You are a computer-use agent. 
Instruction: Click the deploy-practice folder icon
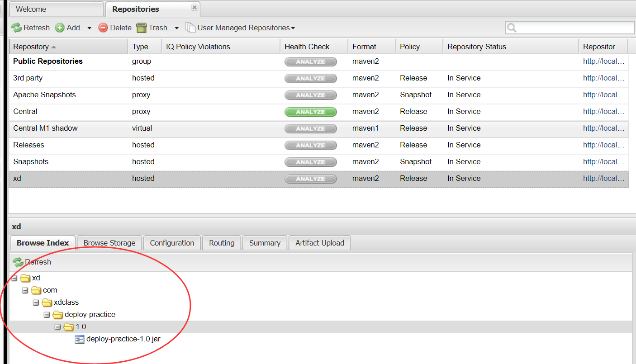(57, 315)
